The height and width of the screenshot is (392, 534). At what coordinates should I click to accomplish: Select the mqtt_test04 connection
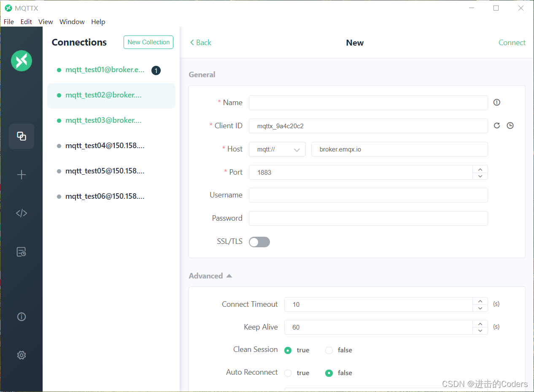coord(111,146)
